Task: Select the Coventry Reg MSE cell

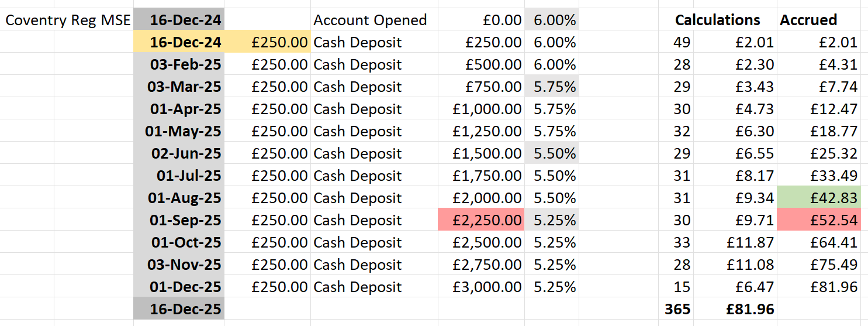Action: coord(68,20)
